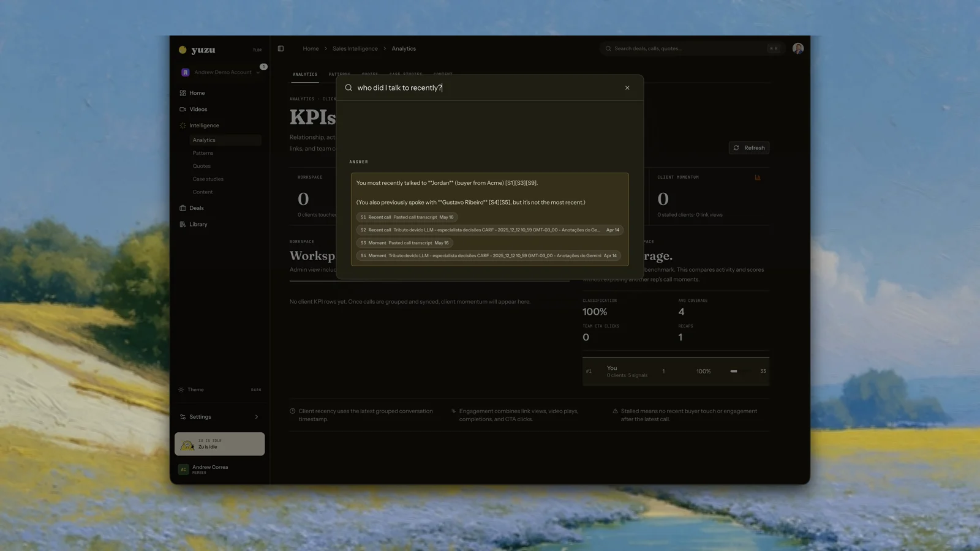Viewport: 980px width, 551px height.
Task: Select Case studies in the sidebar
Action: point(208,179)
